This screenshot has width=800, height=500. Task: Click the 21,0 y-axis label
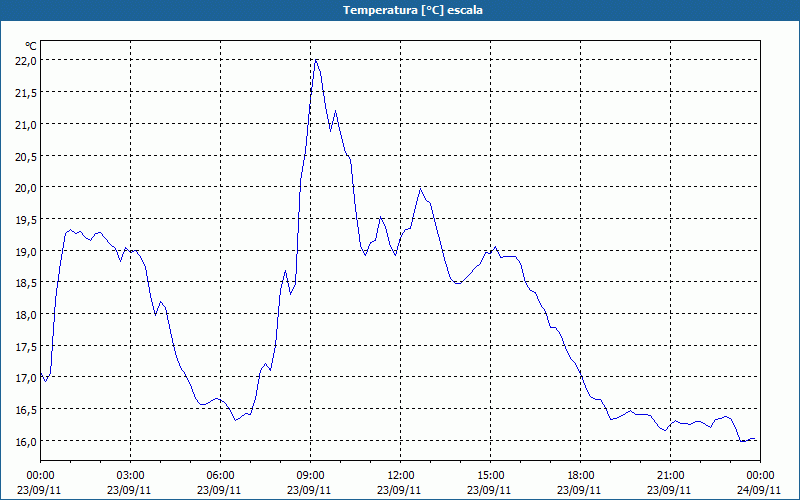click(x=26, y=124)
